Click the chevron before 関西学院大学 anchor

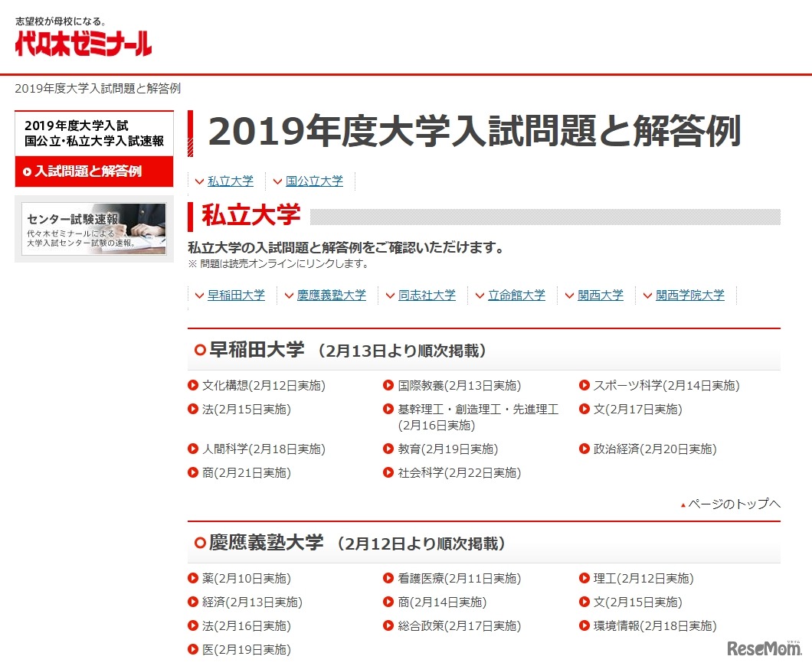pyautogui.click(x=648, y=296)
